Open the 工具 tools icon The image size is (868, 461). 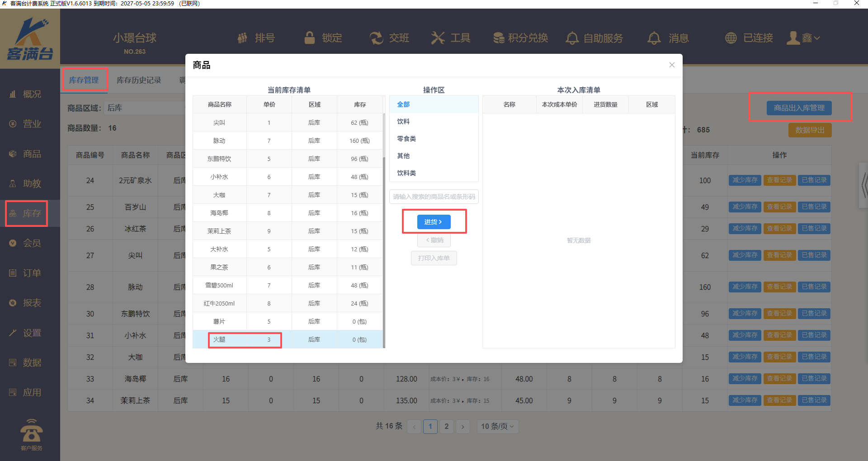coord(438,38)
